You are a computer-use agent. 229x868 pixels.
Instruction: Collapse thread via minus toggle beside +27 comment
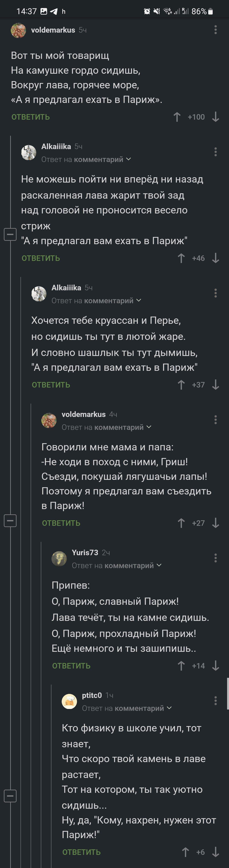pos(10,521)
